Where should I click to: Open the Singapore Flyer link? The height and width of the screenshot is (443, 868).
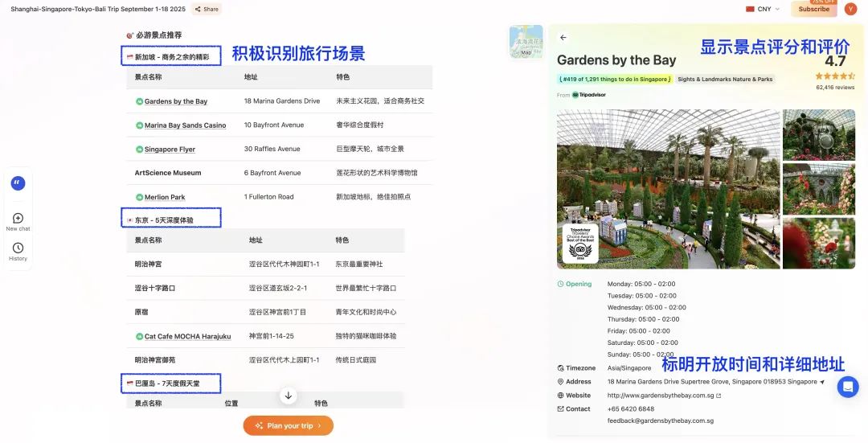(x=170, y=150)
